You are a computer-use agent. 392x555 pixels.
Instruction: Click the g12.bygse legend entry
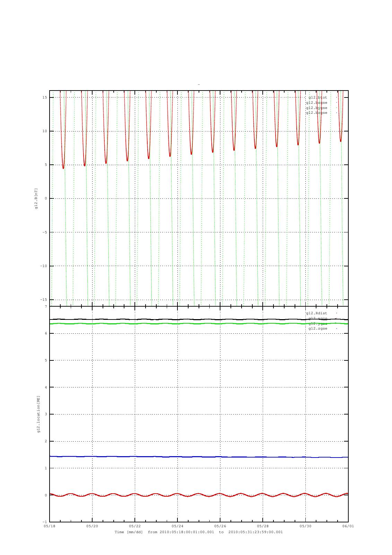pyautogui.click(x=316, y=108)
